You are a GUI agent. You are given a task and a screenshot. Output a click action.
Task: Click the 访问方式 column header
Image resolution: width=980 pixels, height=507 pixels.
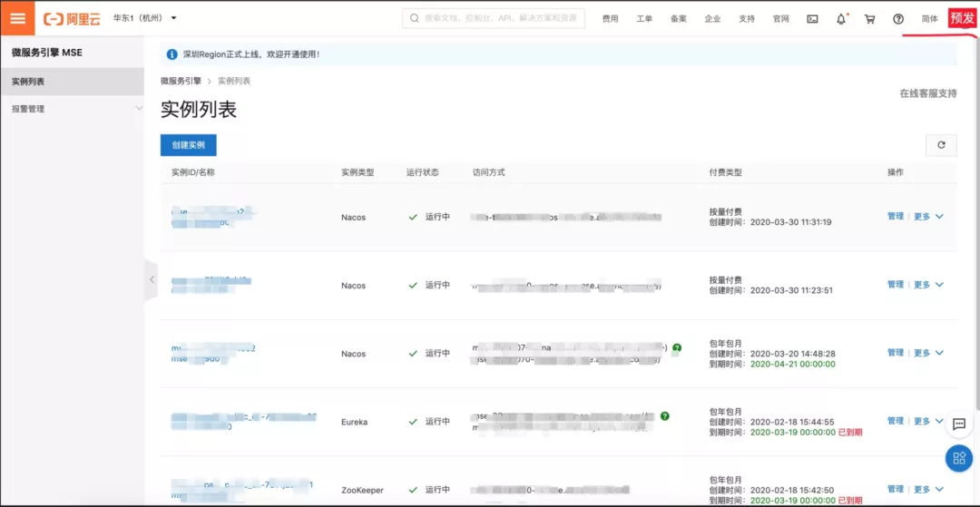489,172
